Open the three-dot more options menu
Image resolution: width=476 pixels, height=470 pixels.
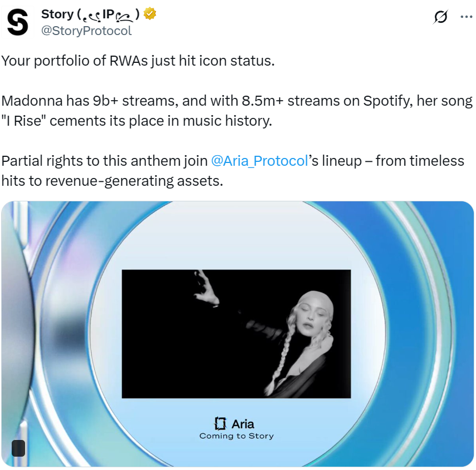click(467, 17)
